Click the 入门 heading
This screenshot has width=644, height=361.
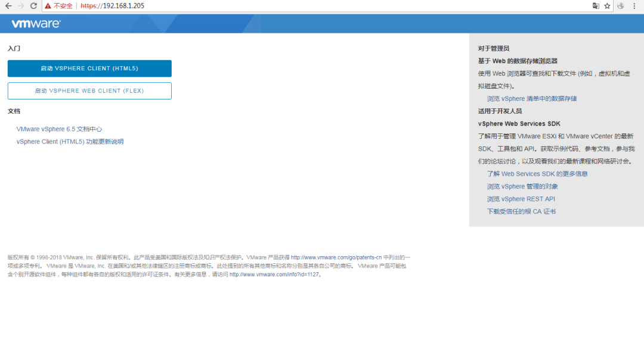[x=14, y=48]
